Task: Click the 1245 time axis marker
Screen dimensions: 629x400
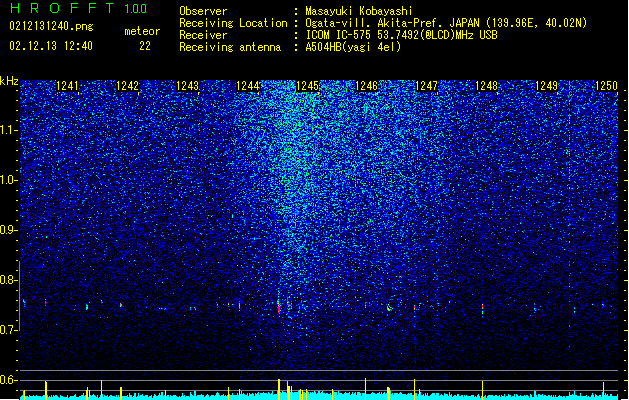Action: click(307, 85)
